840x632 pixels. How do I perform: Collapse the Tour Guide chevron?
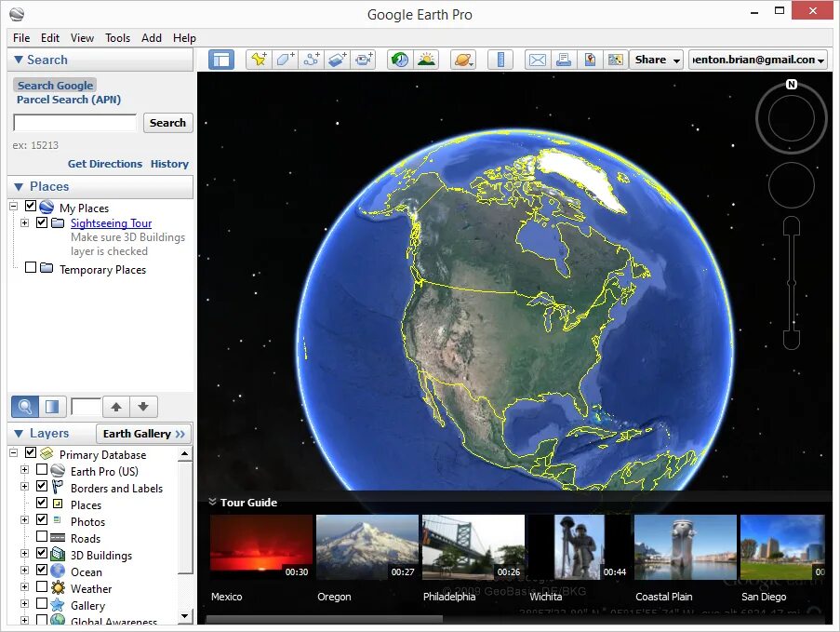212,502
